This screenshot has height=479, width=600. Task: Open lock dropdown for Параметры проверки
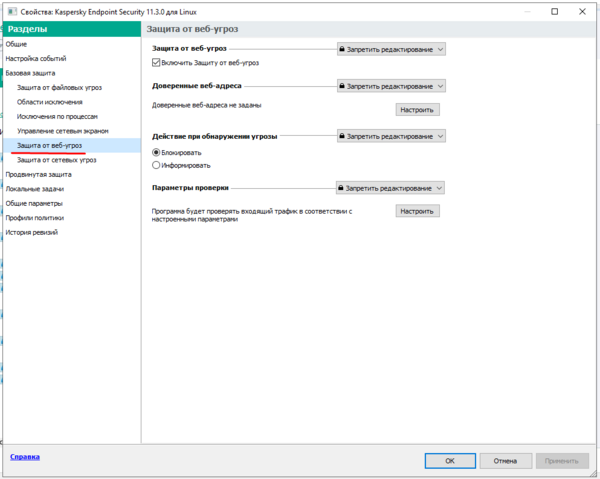pos(390,188)
